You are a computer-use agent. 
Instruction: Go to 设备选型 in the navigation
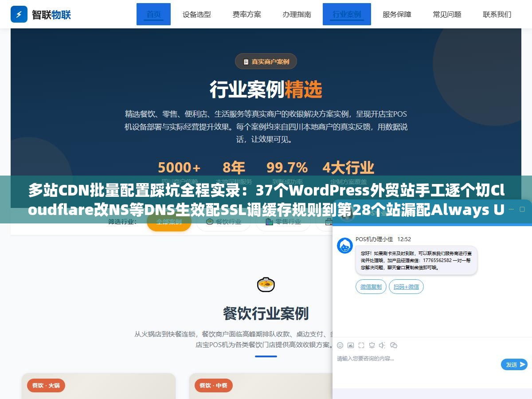[x=196, y=14]
